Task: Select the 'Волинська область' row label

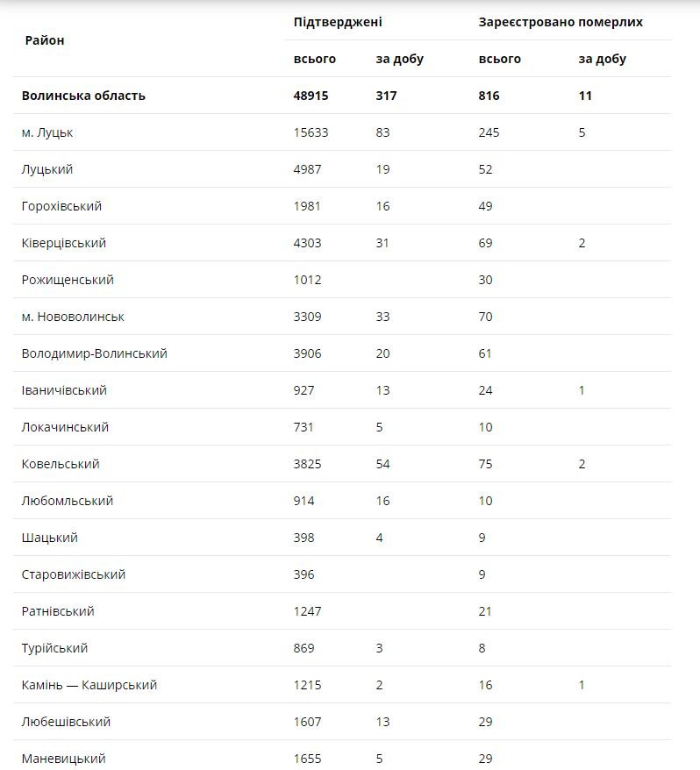Action: coord(83,96)
